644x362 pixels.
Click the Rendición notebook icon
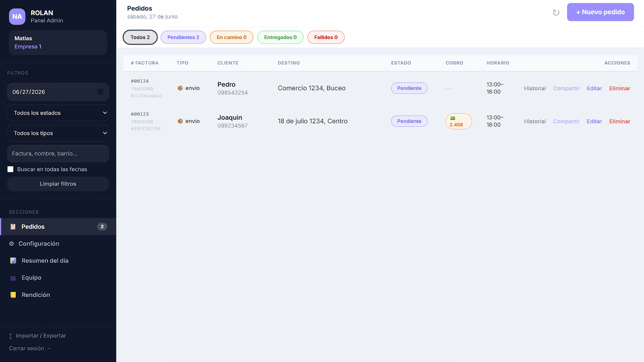[13, 295]
